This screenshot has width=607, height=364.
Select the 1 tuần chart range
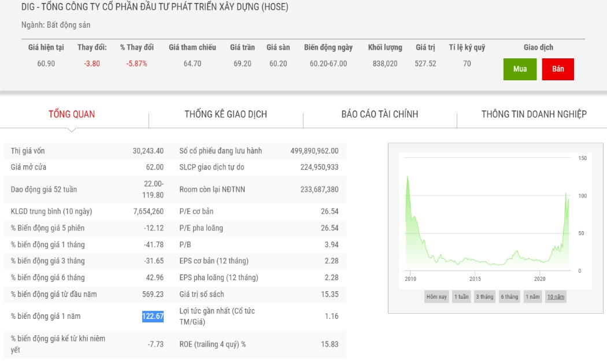coord(461,297)
